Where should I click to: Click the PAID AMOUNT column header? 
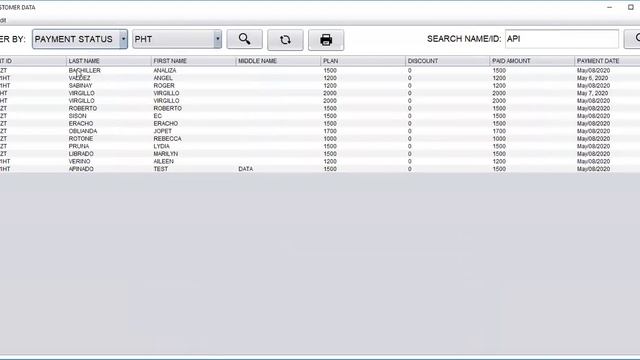click(532, 61)
